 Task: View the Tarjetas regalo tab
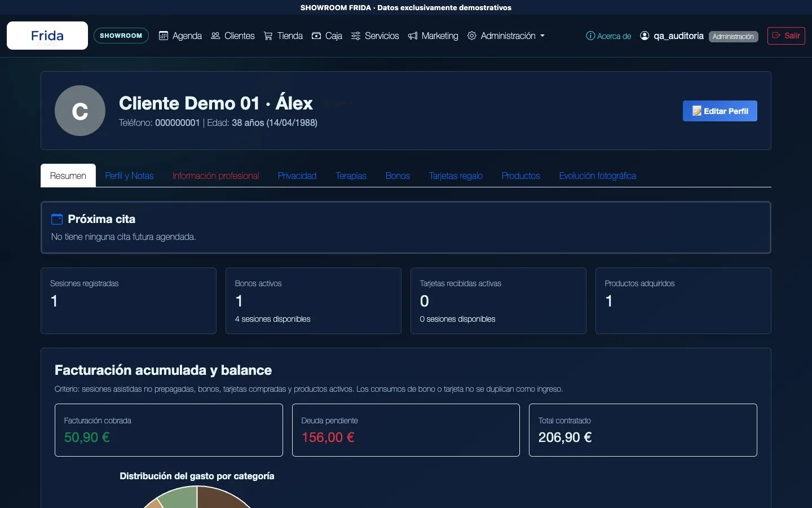(x=456, y=176)
